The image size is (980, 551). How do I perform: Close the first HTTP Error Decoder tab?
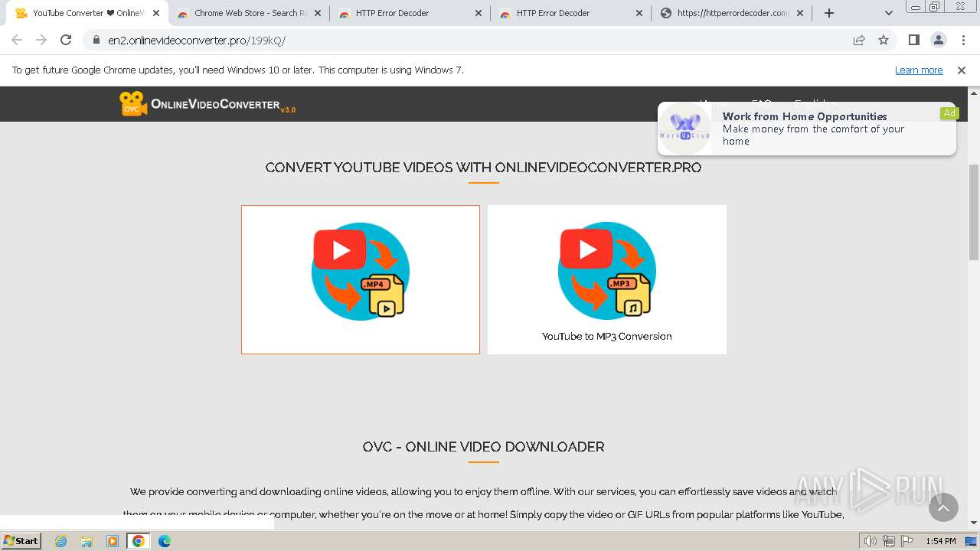pyautogui.click(x=479, y=13)
